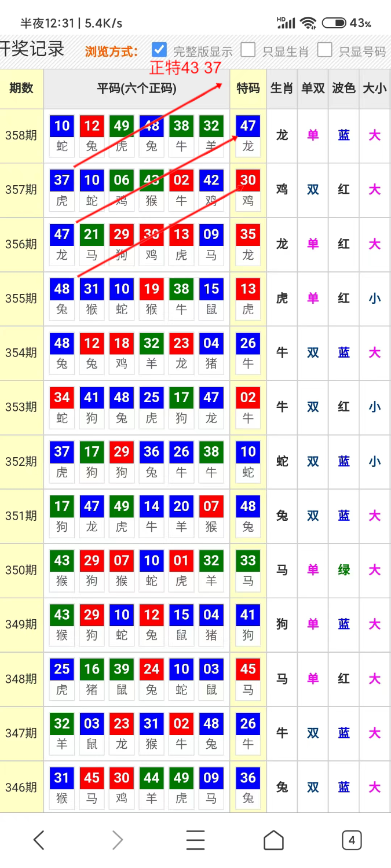Click the 特码 column header
The width and height of the screenshot is (391, 868).
click(x=248, y=89)
